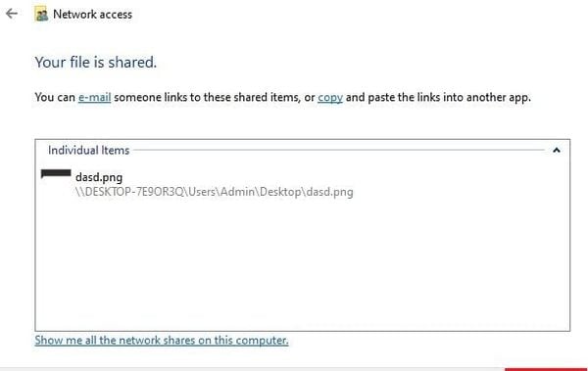
Task: Click empty area inside shared items list
Action: pyautogui.click(x=302, y=262)
